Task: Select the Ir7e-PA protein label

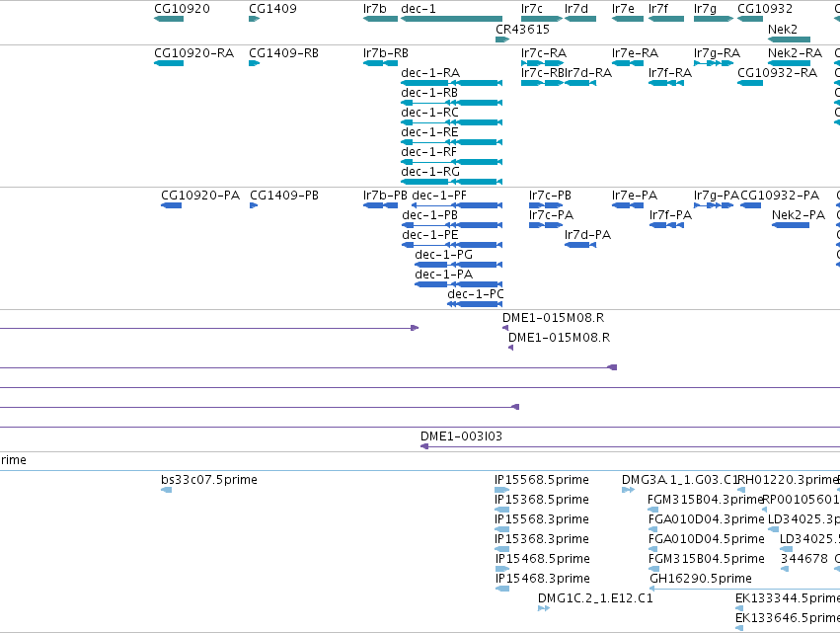Action: click(635, 196)
